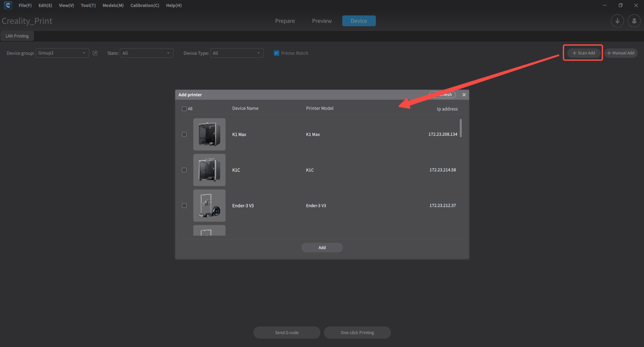Screen dimensions: 644x347
Task: Tick the All select checkbox
Action: pos(184,109)
